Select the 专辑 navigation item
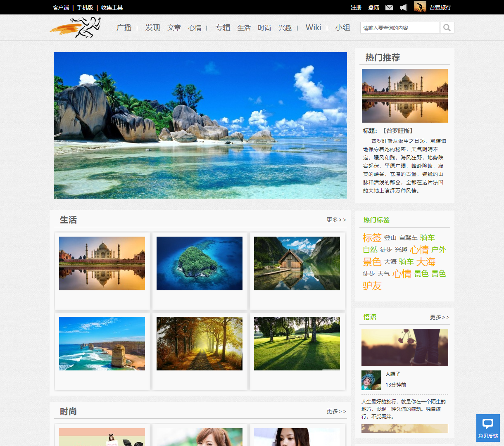Screen dimensions: 504x446 coord(223,28)
